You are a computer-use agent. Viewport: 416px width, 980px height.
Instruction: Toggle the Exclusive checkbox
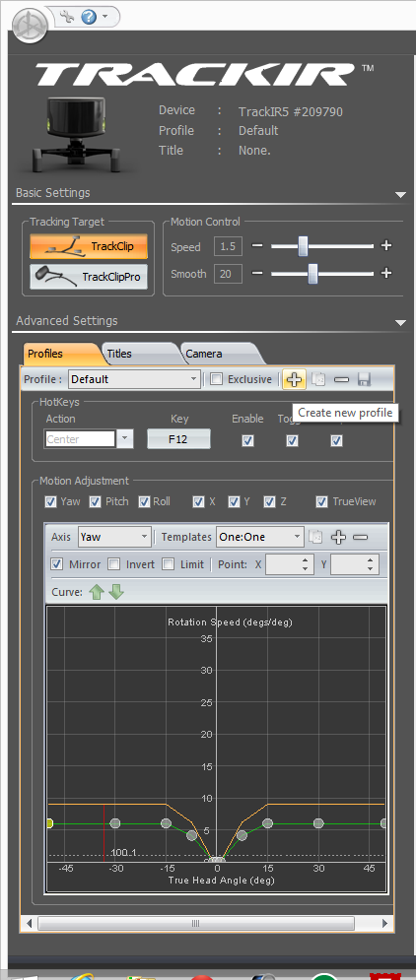(216, 379)
